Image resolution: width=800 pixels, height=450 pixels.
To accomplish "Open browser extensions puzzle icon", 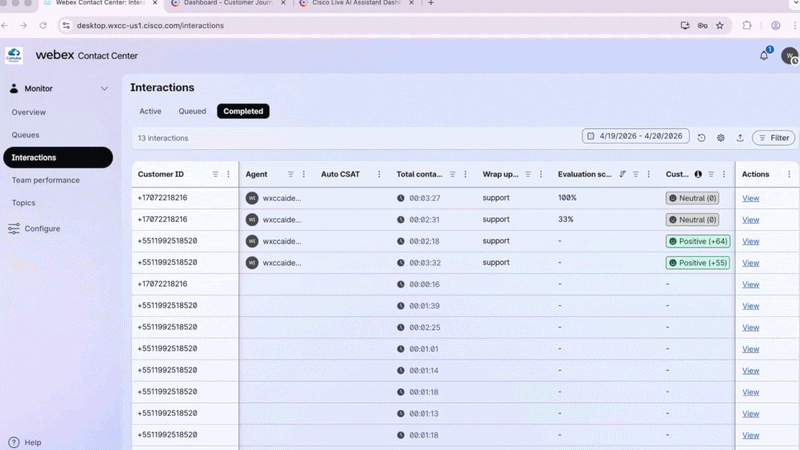I will click(746, 26).
